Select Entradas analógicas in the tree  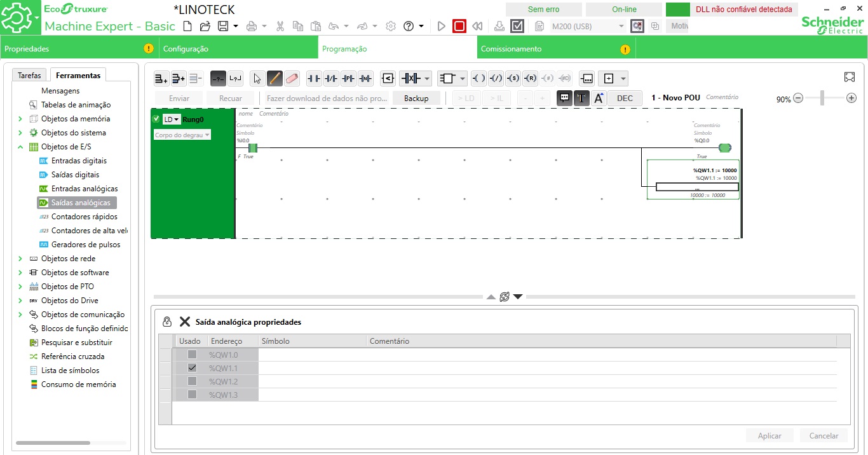click(85, 189)
